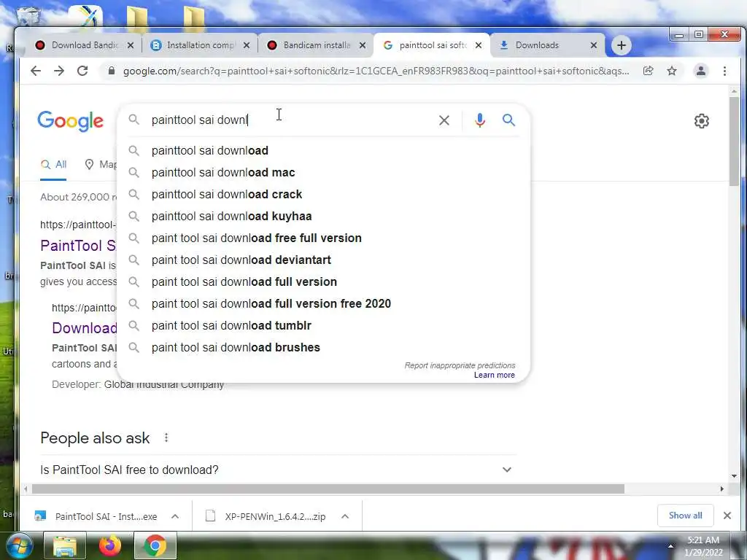Start voice search with microphone icon

pyautogui.click(x=480, y=120)
